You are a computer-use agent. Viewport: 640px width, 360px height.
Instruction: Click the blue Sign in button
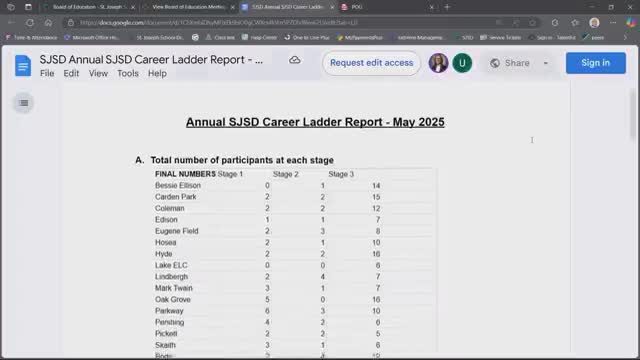(596, 63)
